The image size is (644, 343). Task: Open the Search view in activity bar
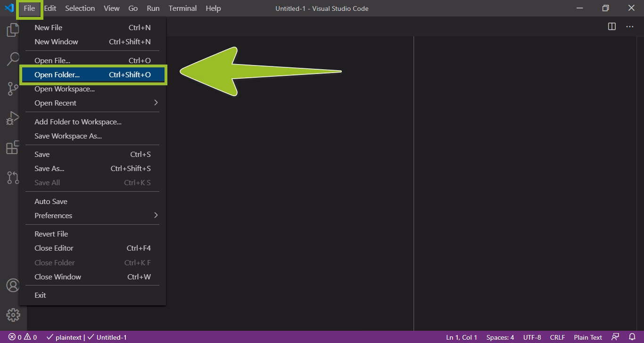point(13,59)
